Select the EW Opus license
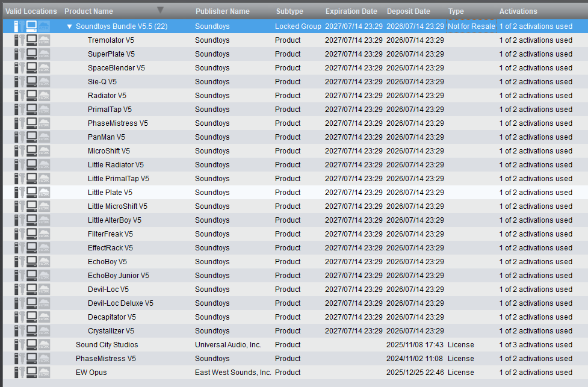This screenshot has height=387, width=588. pos(296,373)
